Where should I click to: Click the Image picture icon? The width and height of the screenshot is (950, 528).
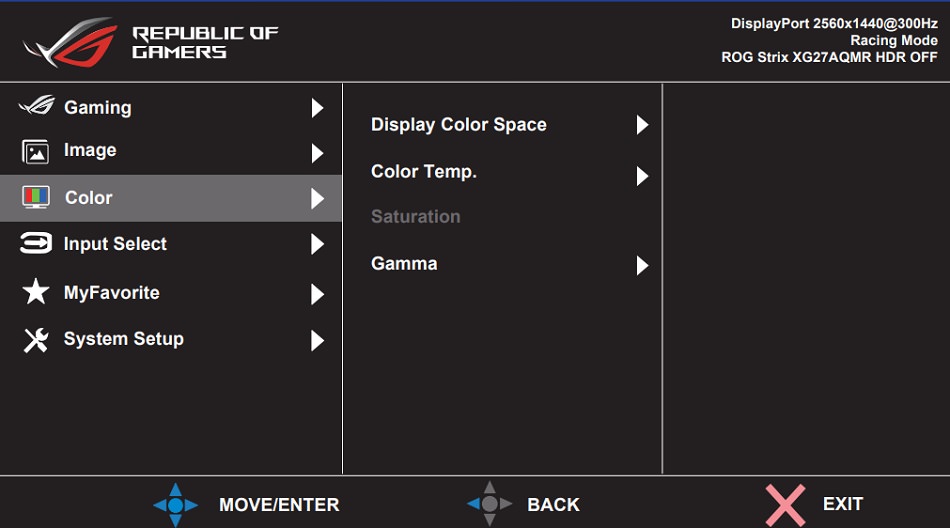click(x=36, y=152)
